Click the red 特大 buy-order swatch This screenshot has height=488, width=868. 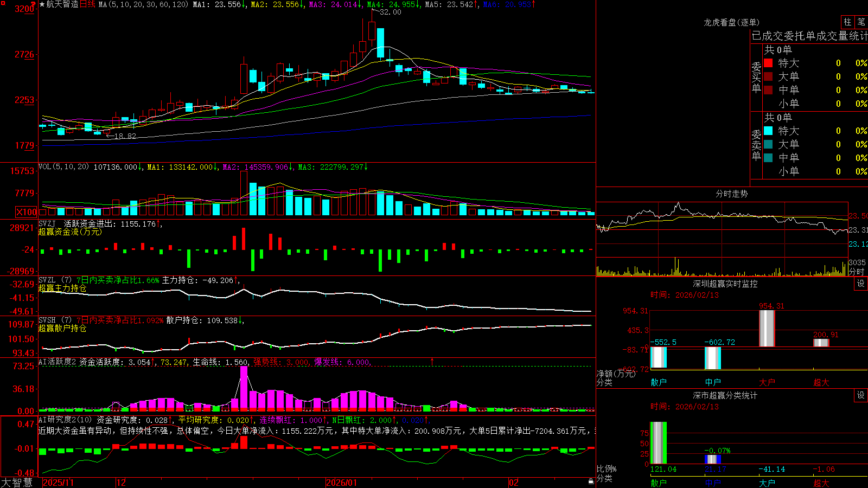[768, 63]
